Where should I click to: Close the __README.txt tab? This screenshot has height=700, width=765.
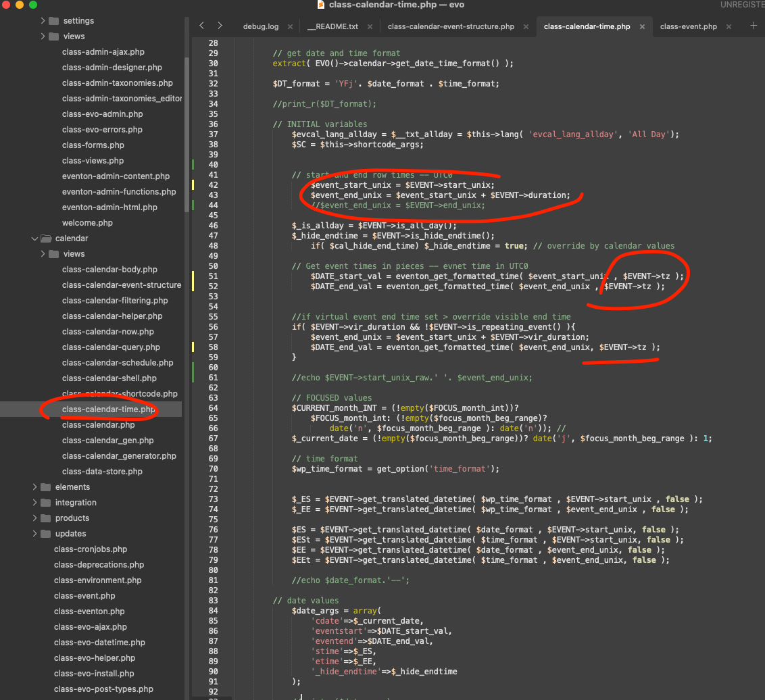point(370,27)
